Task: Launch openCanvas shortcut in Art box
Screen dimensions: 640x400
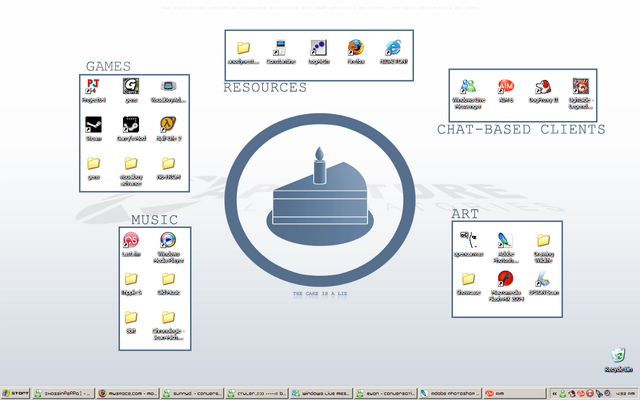Action: tap(468, 240)
